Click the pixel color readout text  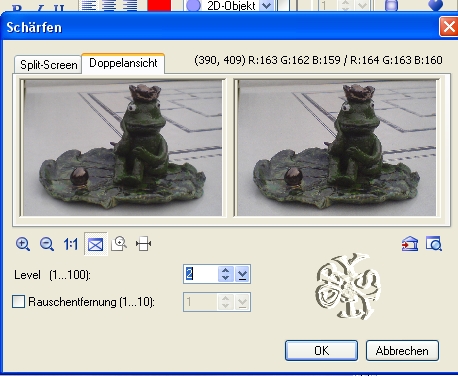[318, 60]
